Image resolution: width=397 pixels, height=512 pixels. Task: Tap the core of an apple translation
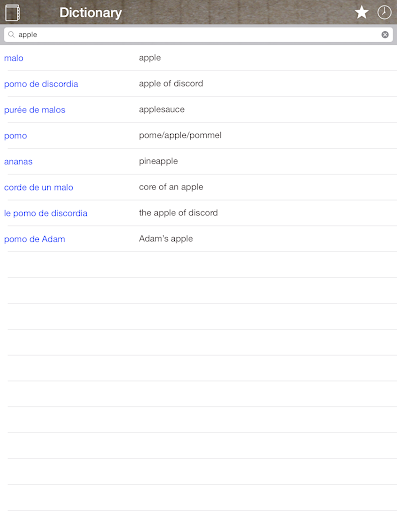click(171, 187)
